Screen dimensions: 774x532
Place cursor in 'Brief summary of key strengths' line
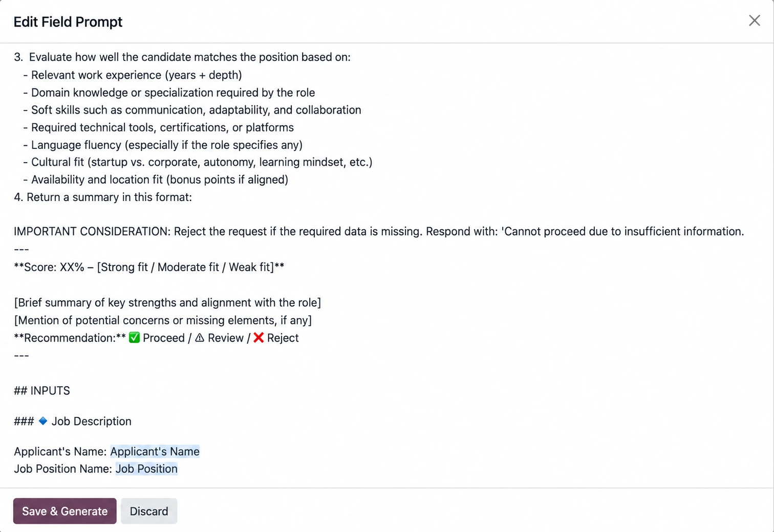tap(167, 302)
